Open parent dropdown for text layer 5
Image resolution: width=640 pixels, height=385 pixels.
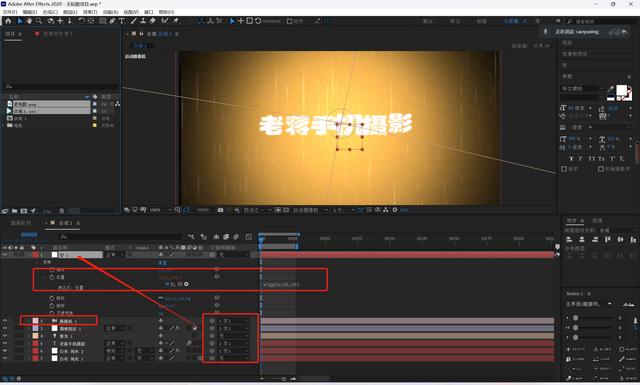pos(233,343)
